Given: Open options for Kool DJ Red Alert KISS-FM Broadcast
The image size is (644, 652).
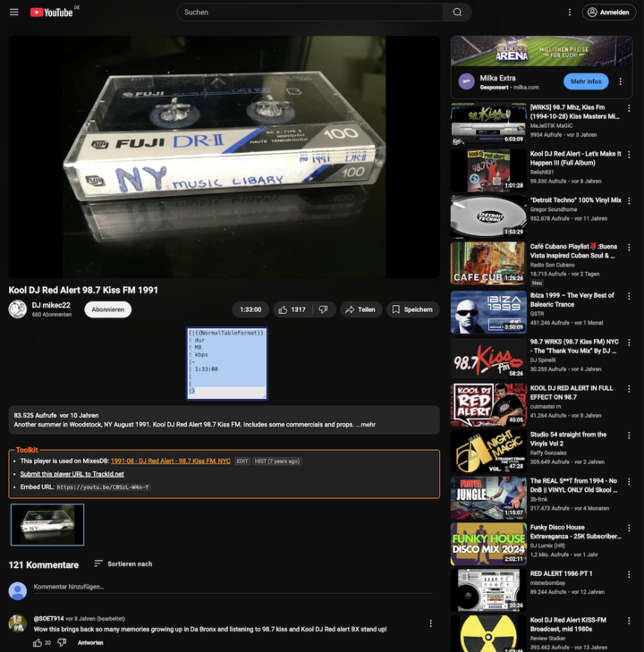Looking at the screenshot, I should (x=629, y=621).
